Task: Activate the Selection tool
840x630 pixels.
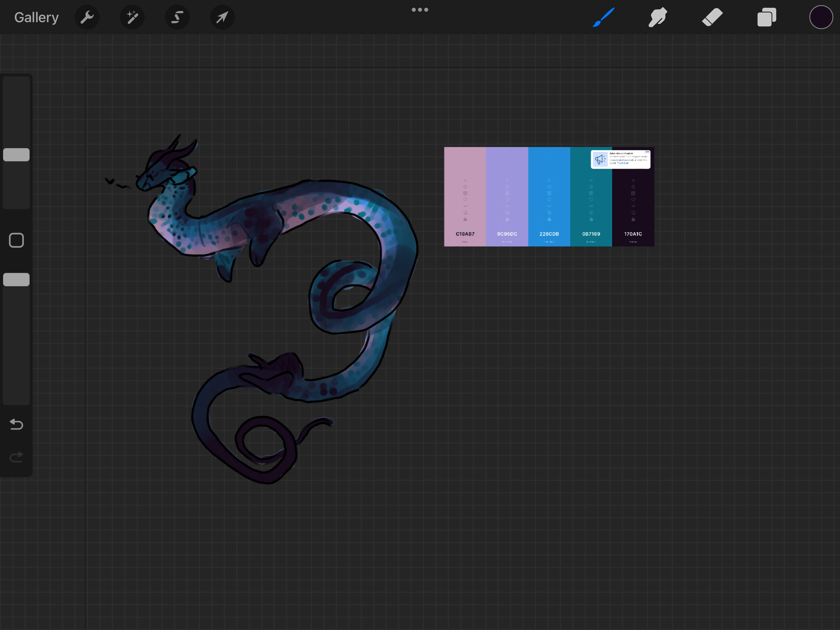Action: [x=177, y=17]
